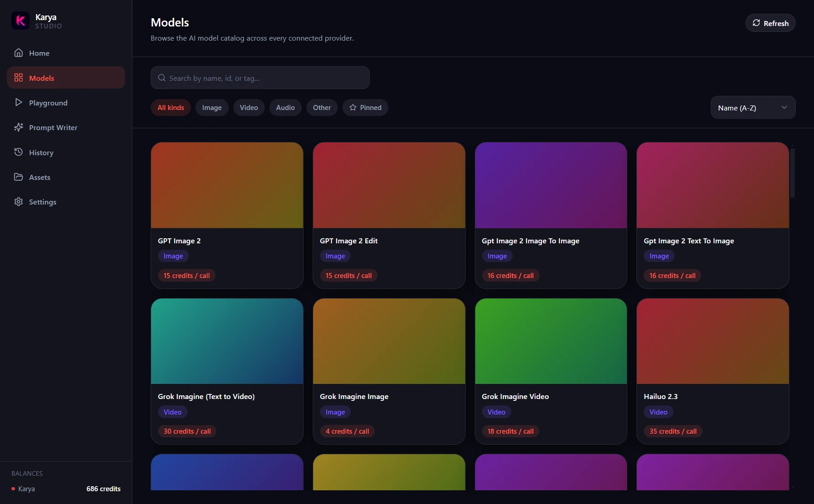The image size is (814, 504).
Task: Click the Karya balance entry name
Action: [26, 488]
